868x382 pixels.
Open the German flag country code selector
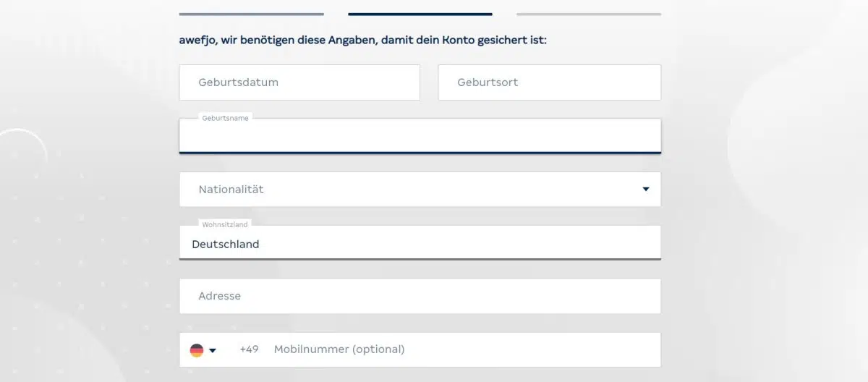pos(203,350)
